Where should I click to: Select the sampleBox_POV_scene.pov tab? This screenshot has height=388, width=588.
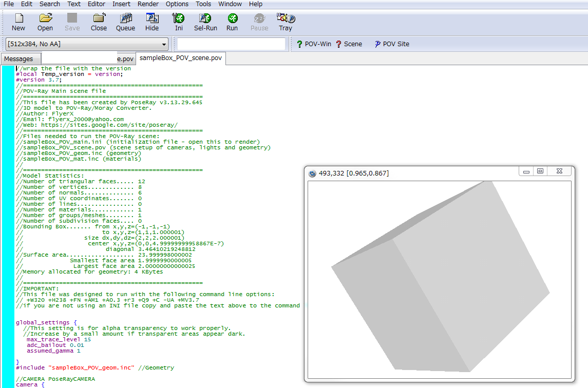180,58
